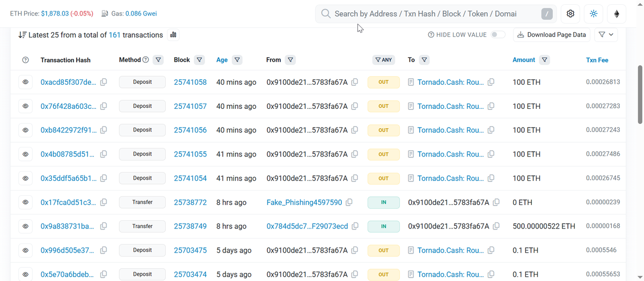Focus the address search field

coord(435,14)
